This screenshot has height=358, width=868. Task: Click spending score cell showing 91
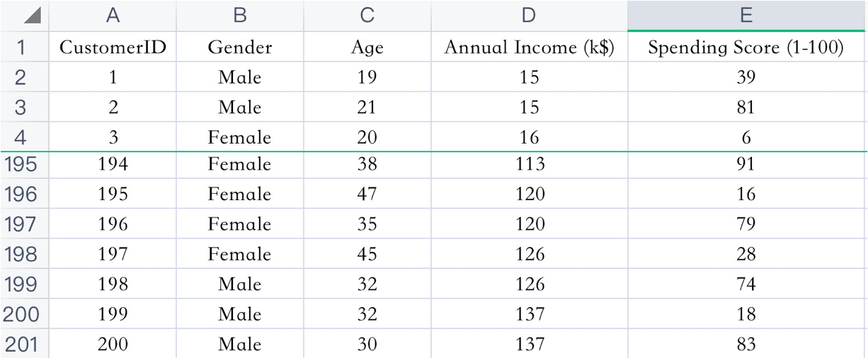(747, 164)
